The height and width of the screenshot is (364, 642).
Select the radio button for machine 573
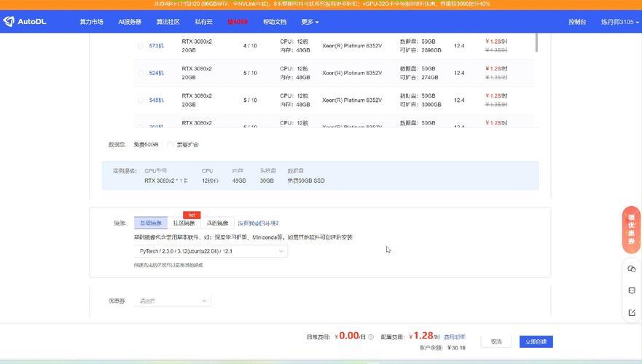click(x=141, y=46)
